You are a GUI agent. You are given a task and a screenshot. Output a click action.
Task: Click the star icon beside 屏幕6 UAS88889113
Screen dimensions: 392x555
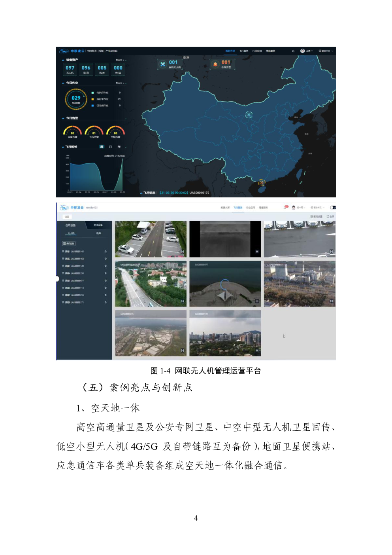(106, 288)
